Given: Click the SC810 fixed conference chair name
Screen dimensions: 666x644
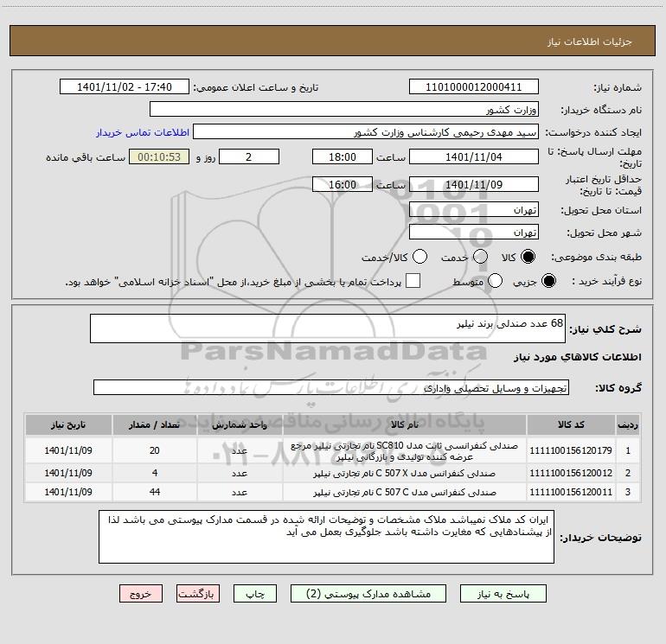Looking at the screenshot, I should coord(405,451).
